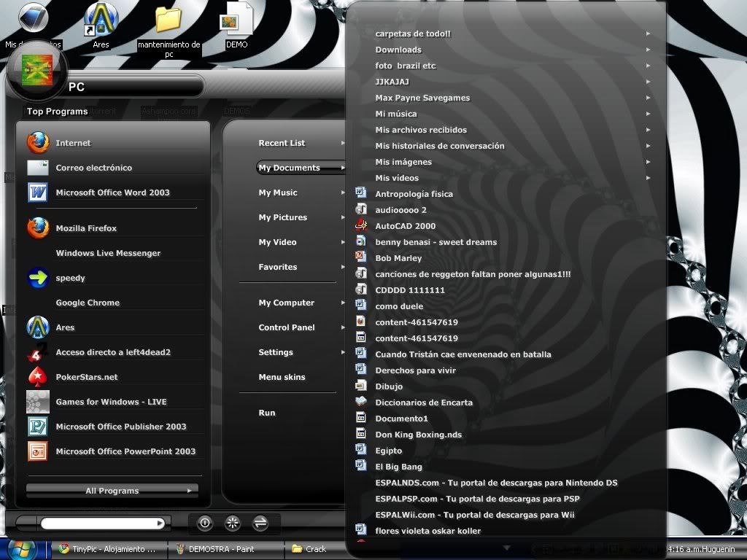Expand the Max Payne Savegames folder arrow

[648, 98]
